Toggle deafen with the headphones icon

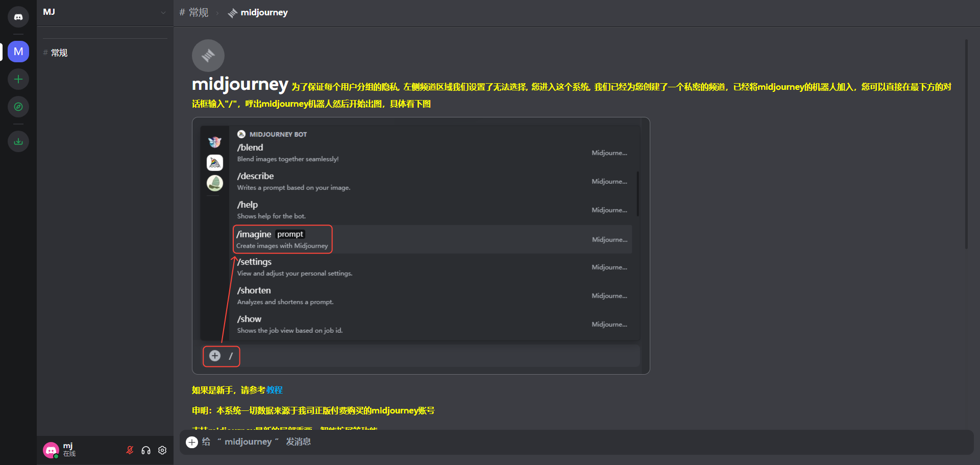point(145,450)
